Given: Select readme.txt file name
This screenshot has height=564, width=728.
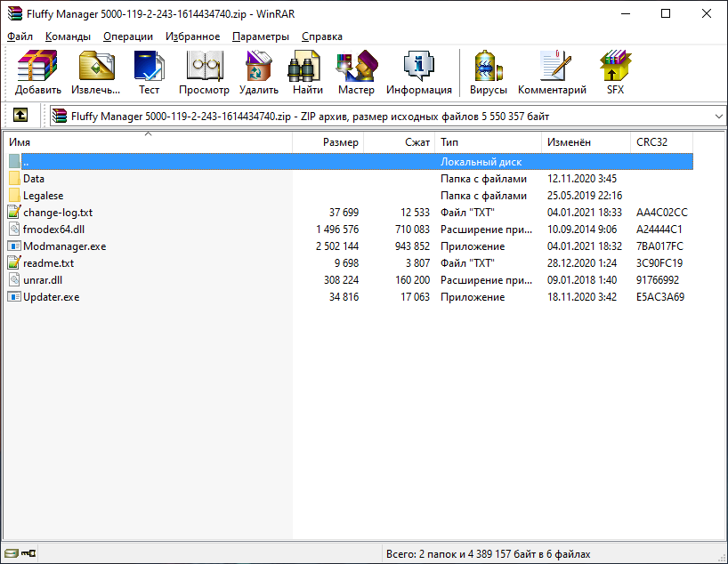Looking at the screenshot, I should (49, 263).
